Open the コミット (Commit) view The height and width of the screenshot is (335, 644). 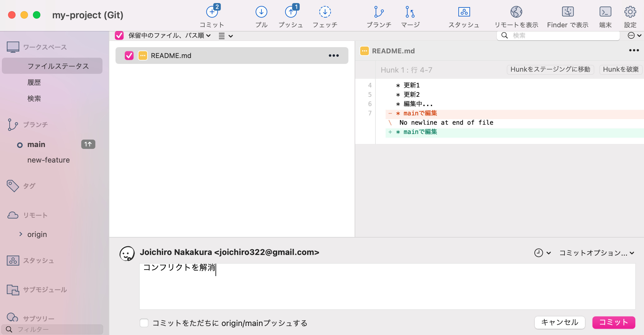tap(212, 15)
